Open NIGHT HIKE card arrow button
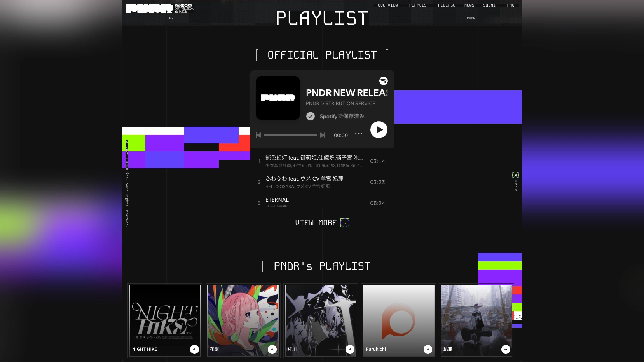This screenshot has height=362, width=644. click(x=194, y=349)
